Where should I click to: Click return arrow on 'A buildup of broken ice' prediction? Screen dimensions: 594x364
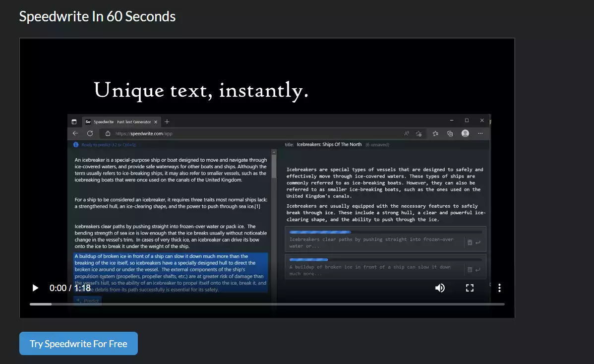(x=478, y=270)
